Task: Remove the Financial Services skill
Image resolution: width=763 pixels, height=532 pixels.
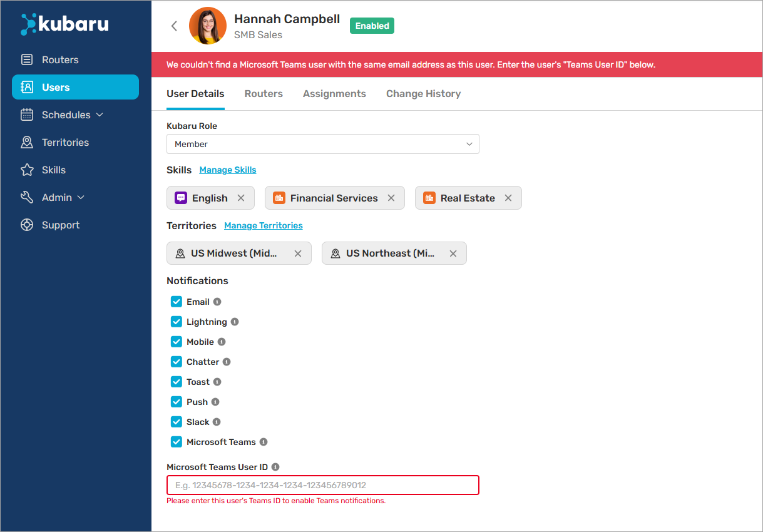Action: [x=391, y=198]
